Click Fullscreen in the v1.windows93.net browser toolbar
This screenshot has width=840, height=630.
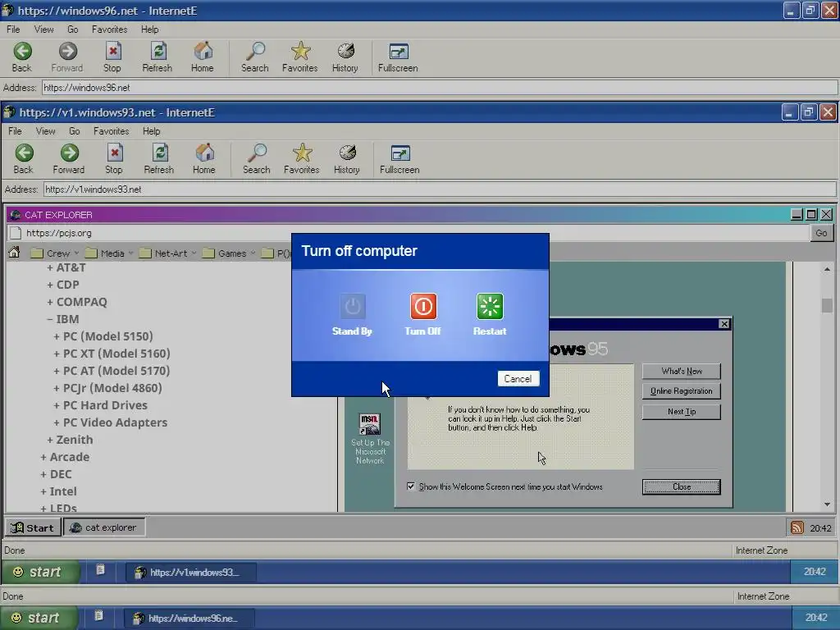[399, 158]
